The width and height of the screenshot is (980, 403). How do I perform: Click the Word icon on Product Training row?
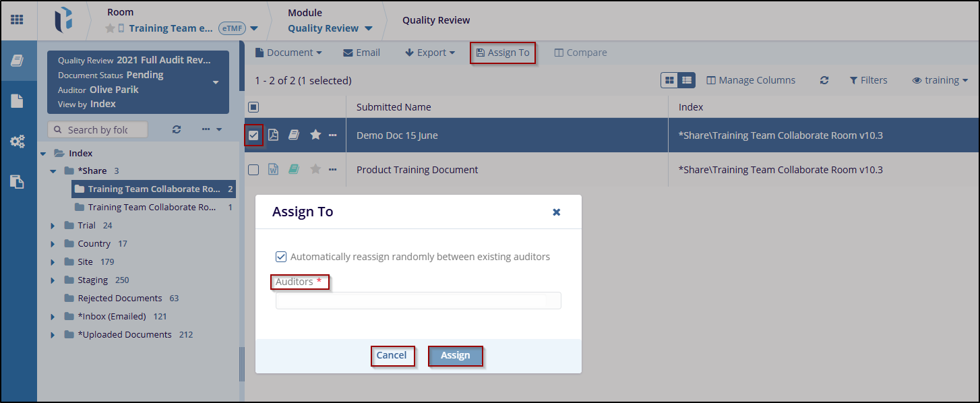point(273,170)
